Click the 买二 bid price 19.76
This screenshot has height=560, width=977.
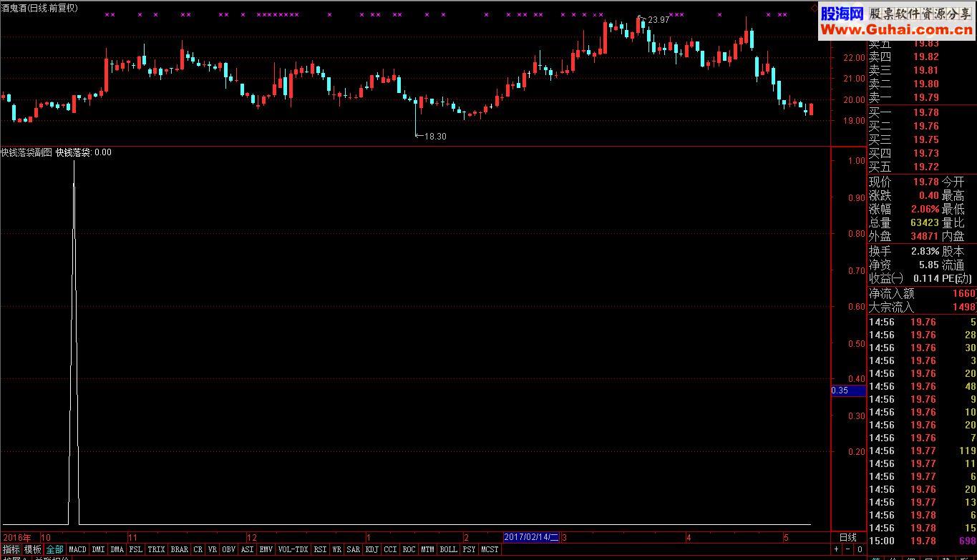925,126
